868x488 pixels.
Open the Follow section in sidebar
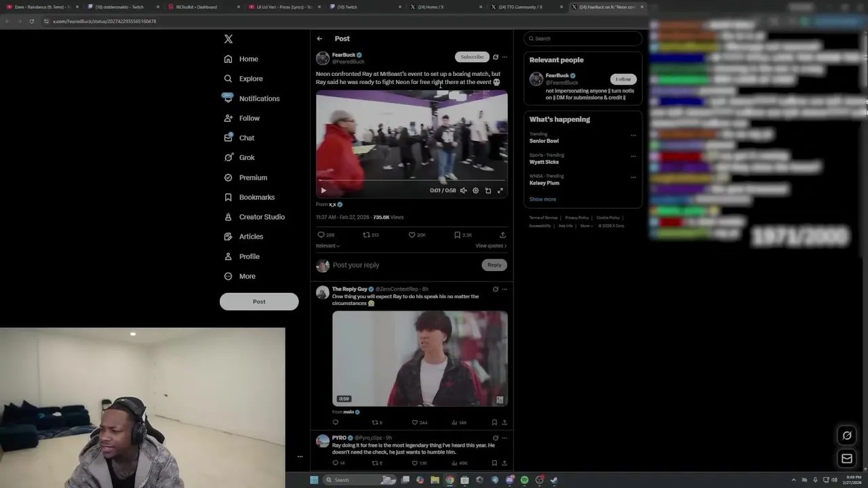point(242,118)
